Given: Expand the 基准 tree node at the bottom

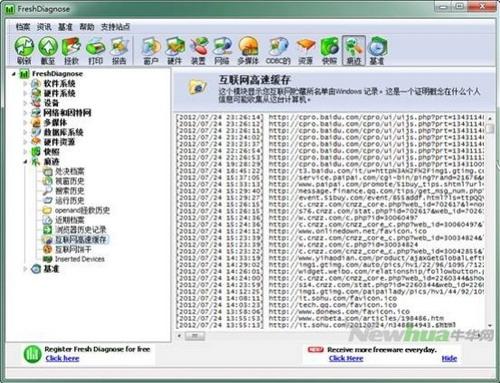Looking at the screenshot, I should (x=25, y=269).
